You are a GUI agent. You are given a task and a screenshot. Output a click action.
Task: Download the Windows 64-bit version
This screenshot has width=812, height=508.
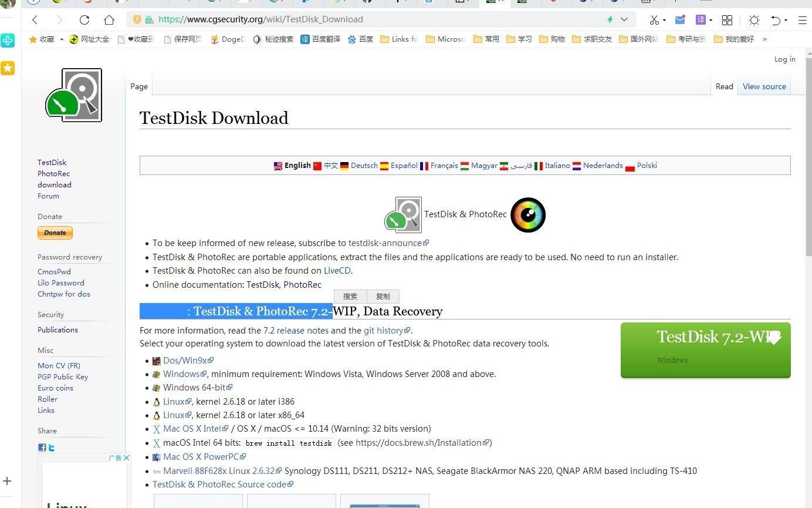pyautogui.click(x=198, y=388)
